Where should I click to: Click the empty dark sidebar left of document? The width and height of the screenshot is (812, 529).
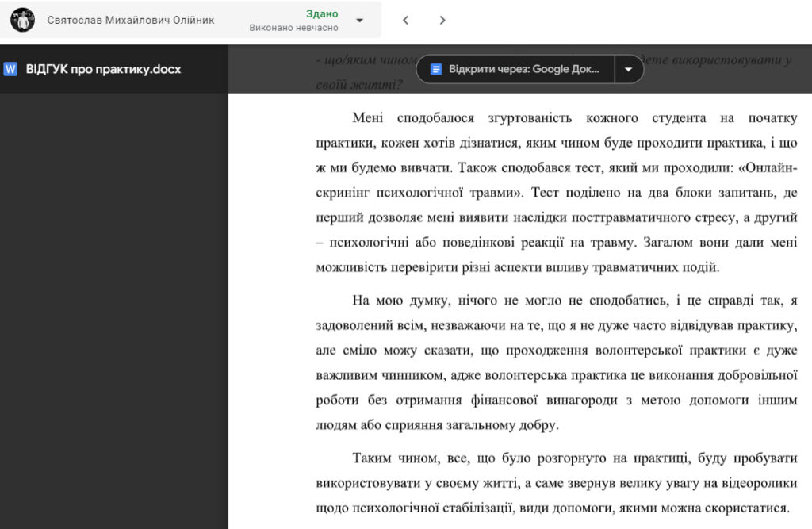(x=114, y=317)
